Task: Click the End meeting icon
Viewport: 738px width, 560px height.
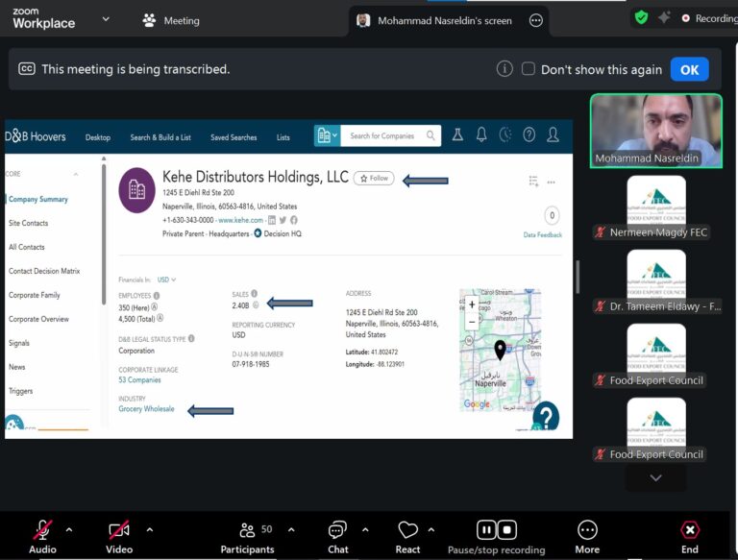Action: 689,530
